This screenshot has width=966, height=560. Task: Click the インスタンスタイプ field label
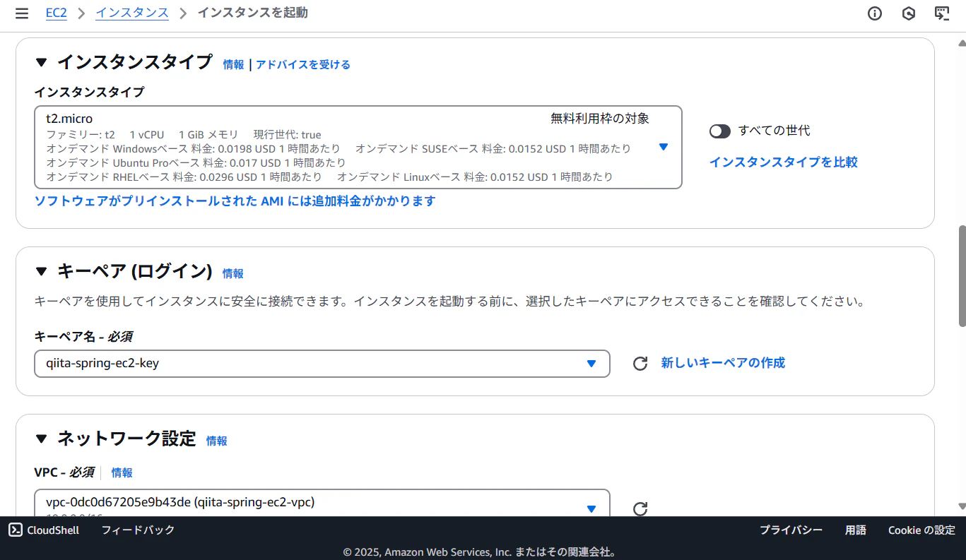(89, 92)
